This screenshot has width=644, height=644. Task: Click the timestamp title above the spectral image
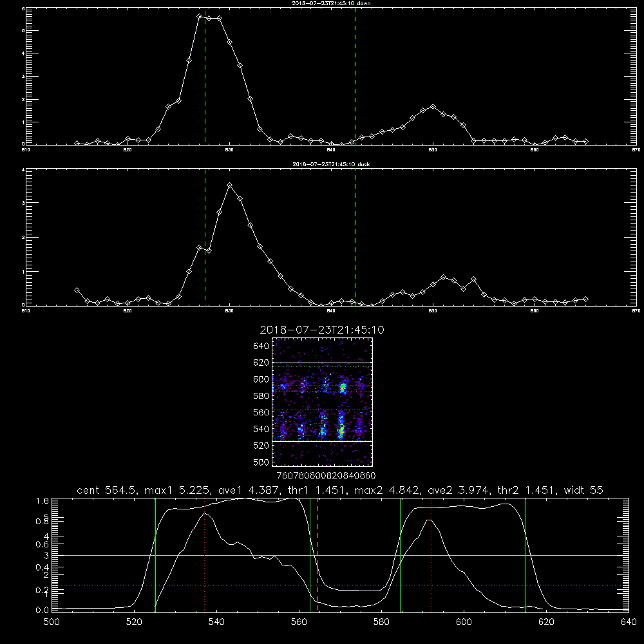coord(322,330)
